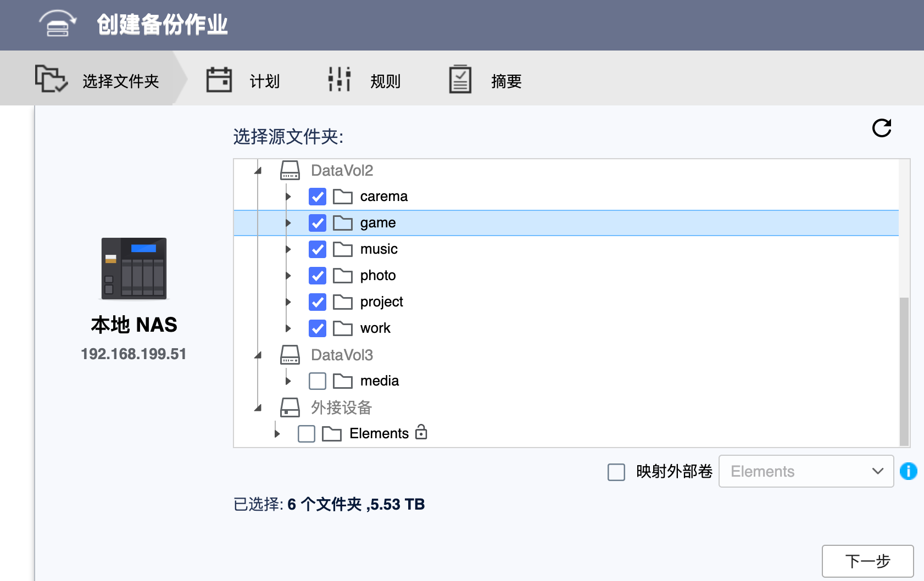Expand the photo folder in the tree
Screen dimensions: 924x581
(x=288, y=275)
